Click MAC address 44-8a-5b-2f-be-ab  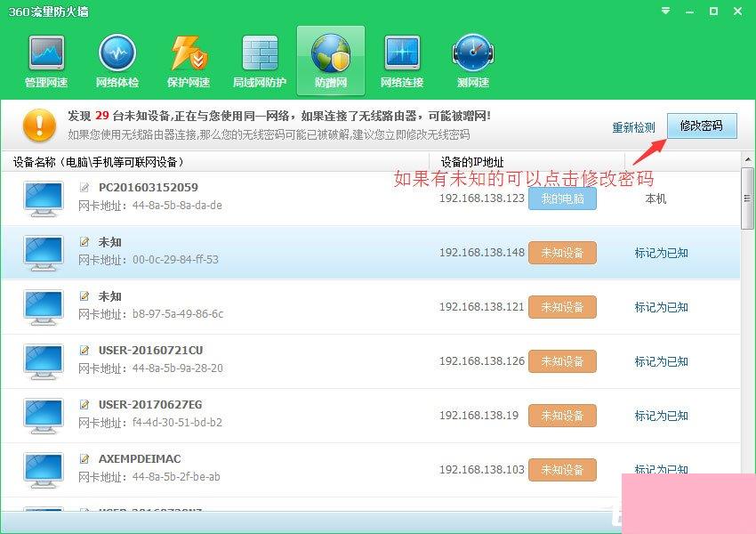tap(176, 477)
